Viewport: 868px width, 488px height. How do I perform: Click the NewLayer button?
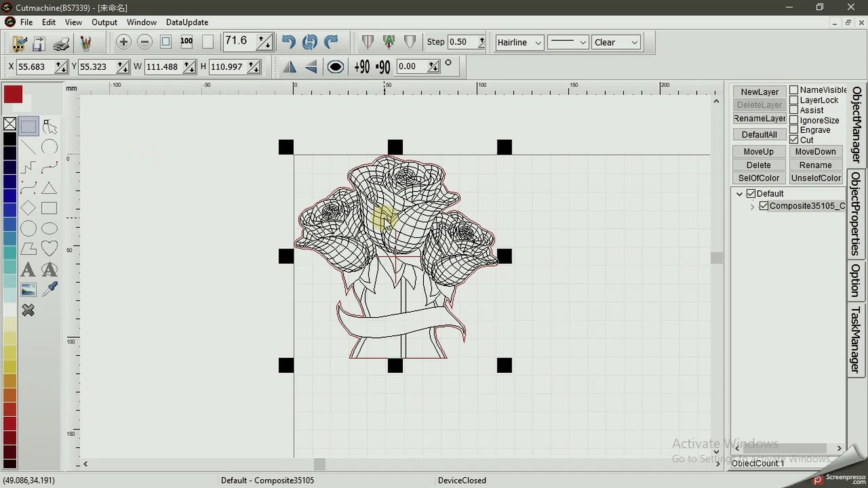[x=759, y=92]
